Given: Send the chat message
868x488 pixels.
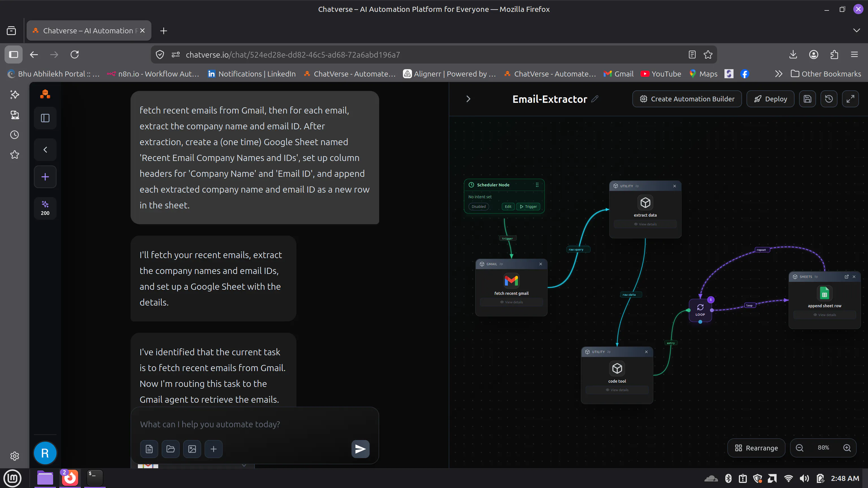Looking at the screenshot, I should [361, 449].
